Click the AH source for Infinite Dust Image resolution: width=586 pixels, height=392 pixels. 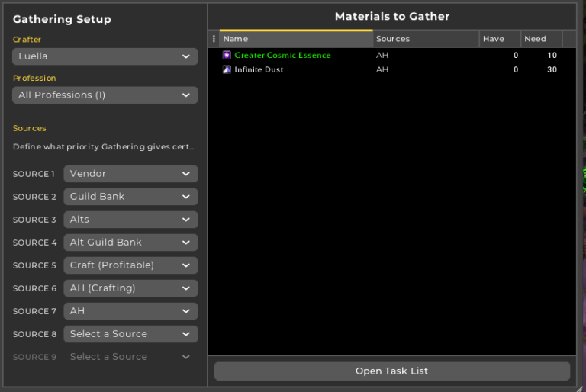[382, 69]
